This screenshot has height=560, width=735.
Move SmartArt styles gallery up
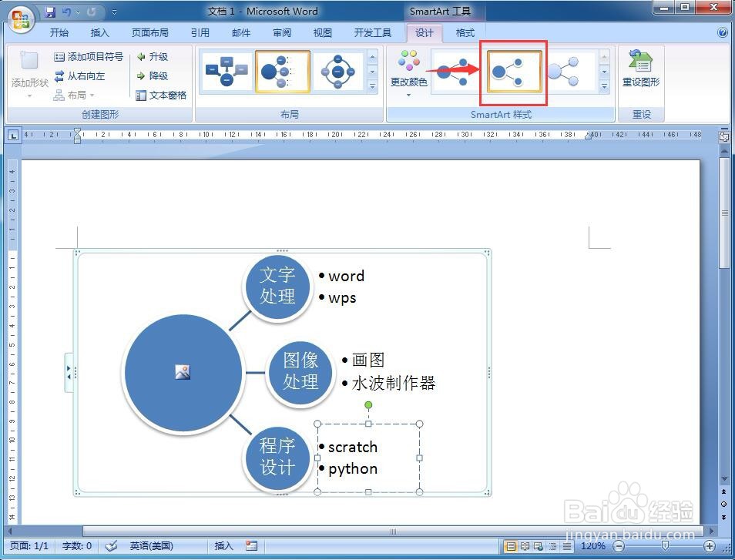tap(604, 58)
